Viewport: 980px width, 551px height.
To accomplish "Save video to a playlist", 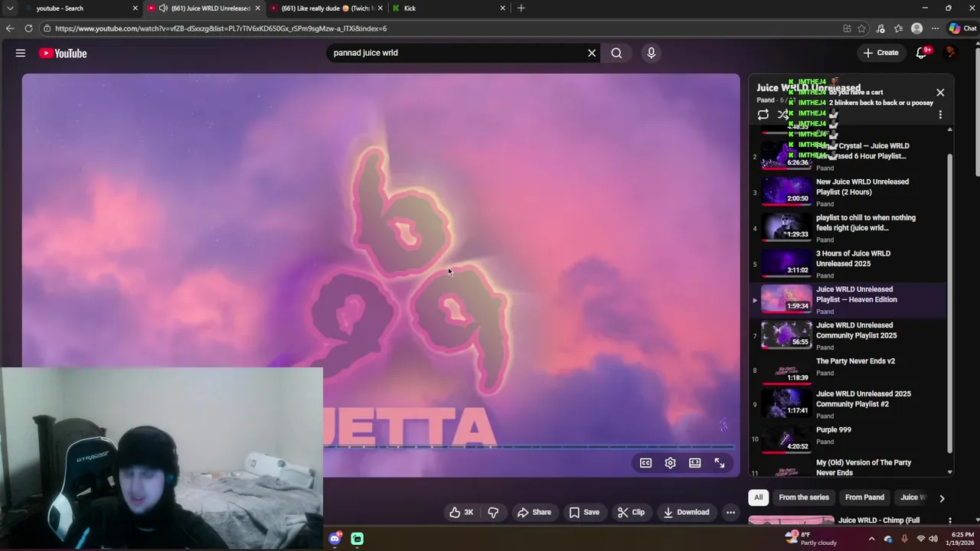I will [584, 512].
